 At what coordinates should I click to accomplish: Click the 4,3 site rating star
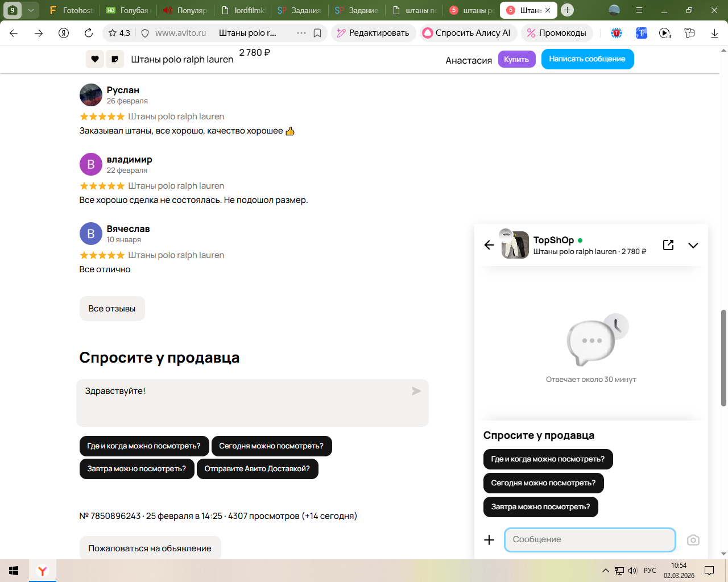119,33
